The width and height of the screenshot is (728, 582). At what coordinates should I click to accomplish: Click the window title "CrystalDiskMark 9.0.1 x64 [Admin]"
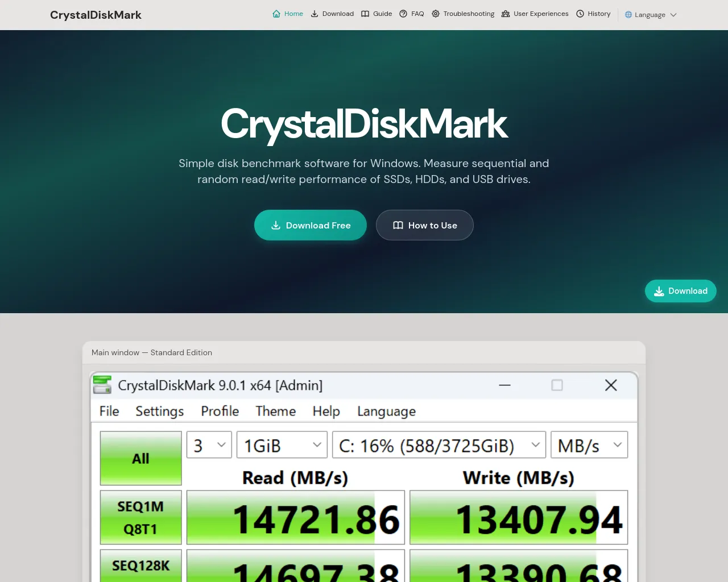pos(220,385)
